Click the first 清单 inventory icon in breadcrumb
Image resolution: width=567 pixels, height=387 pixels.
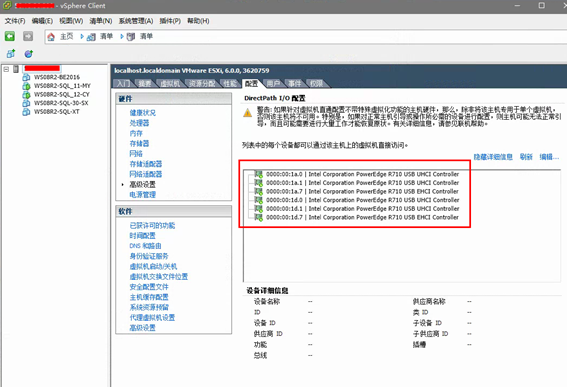click(x=91, y=37)
